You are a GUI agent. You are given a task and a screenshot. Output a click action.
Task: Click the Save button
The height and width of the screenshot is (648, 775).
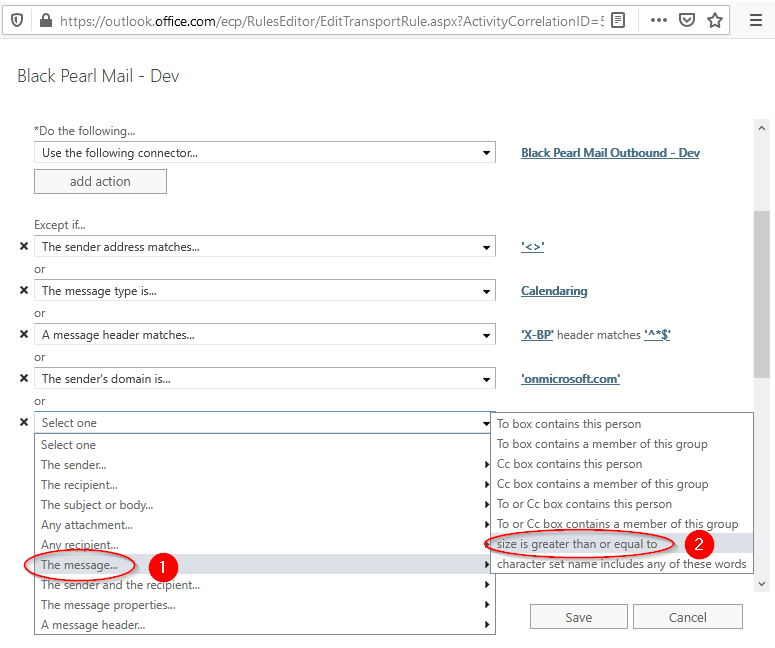pyautogui.click(x=578, y=617)
